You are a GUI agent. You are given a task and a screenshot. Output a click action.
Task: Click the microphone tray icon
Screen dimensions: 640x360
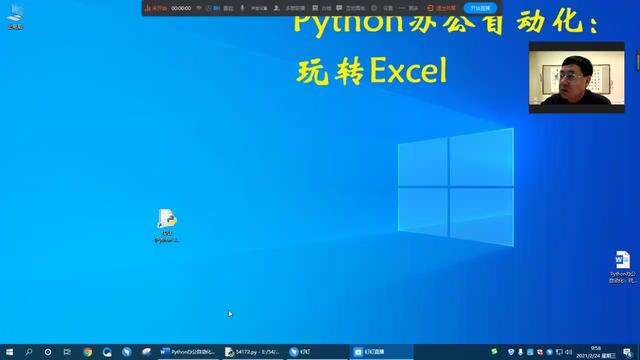point(520,352)
